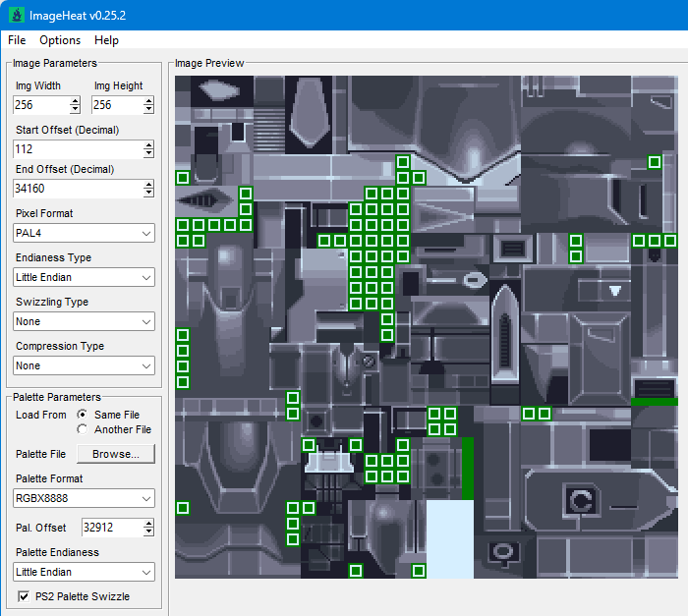Image resolution: width=688 pixels, height=616 pixels.
Task: Increase Pal. Offset with the up arrow
Action: click(148, 524)
